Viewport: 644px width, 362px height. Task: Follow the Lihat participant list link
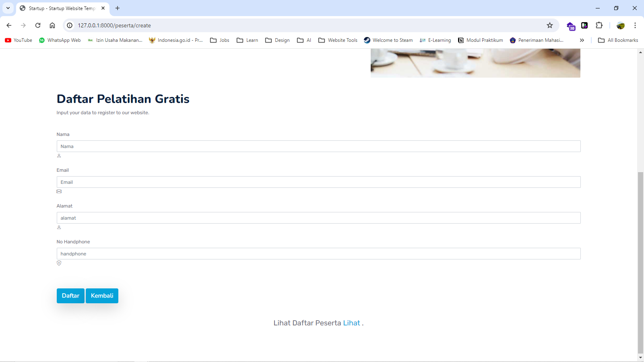point(351,323)
